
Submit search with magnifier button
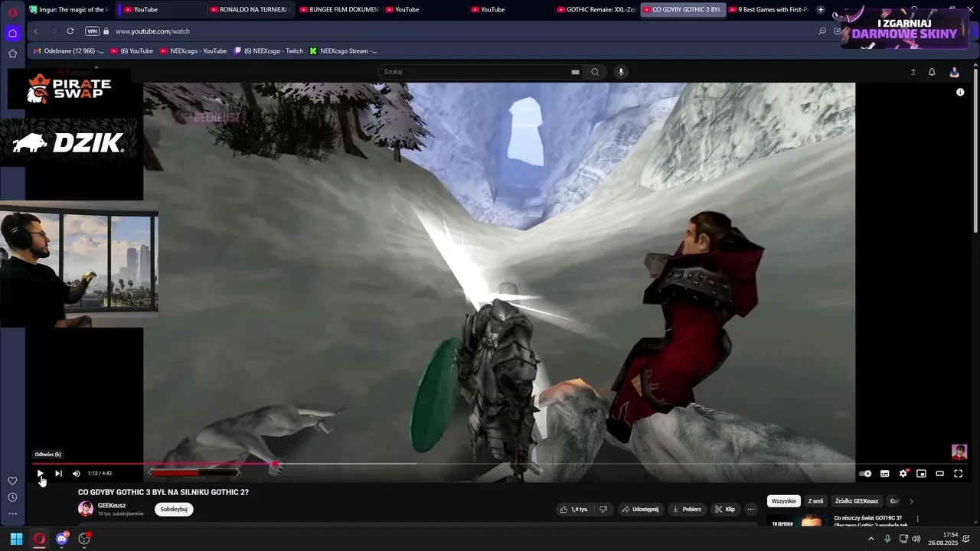595,72
